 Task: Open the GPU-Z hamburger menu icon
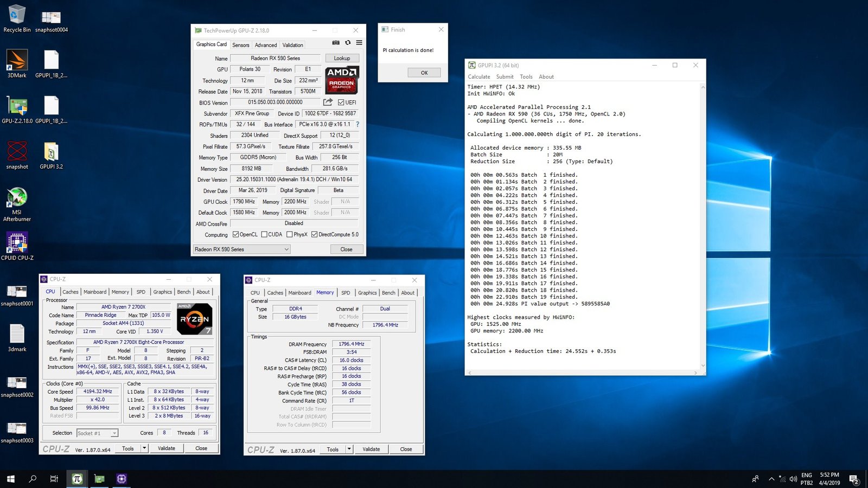pos(359,43)
